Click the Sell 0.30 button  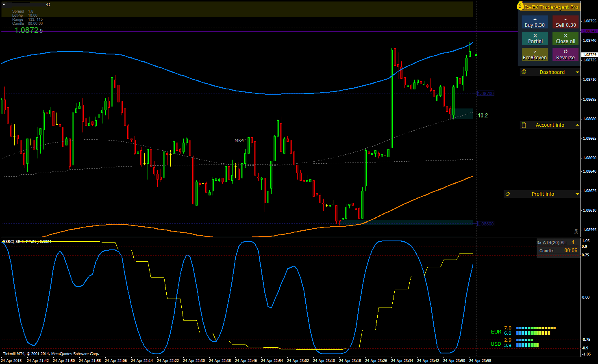(x=565, y=22)
